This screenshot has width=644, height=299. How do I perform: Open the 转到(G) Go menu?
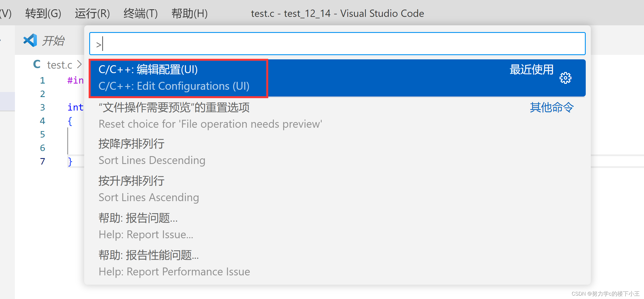43,13
